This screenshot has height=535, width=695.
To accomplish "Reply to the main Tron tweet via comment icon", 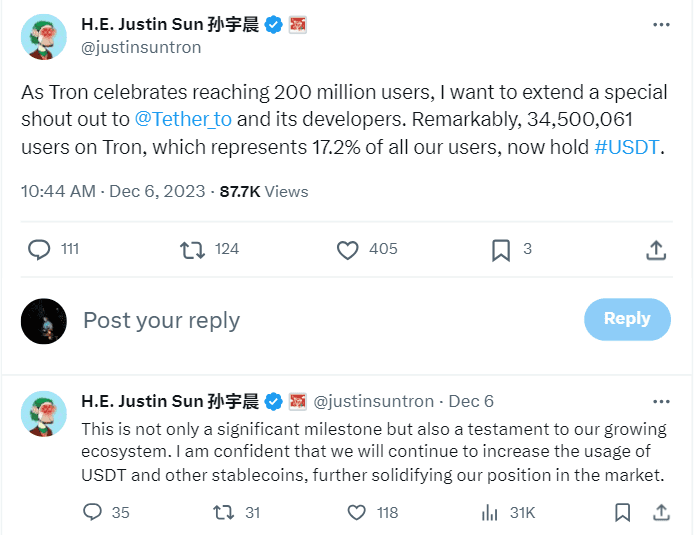I will click(40, 249).
